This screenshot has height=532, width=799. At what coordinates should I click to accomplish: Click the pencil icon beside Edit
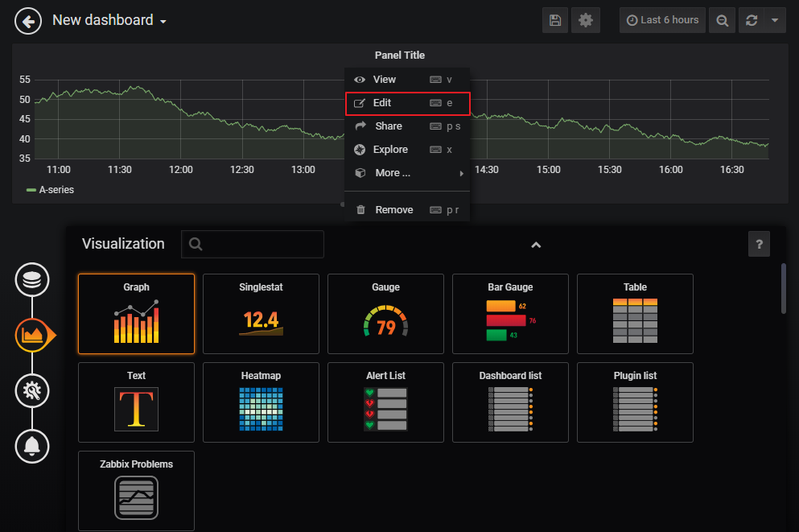coord(360,103)
